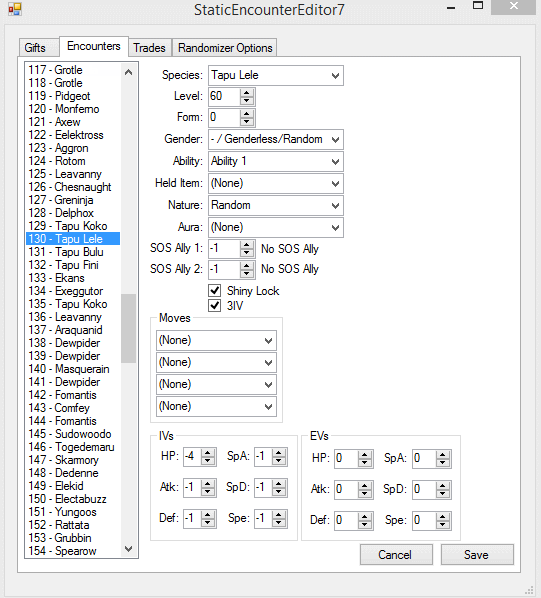This screenshot has width=541, height=598.
Task: Click the Atk IV stepper arrows
Action: pyautogui.click(x=208, y=487)
